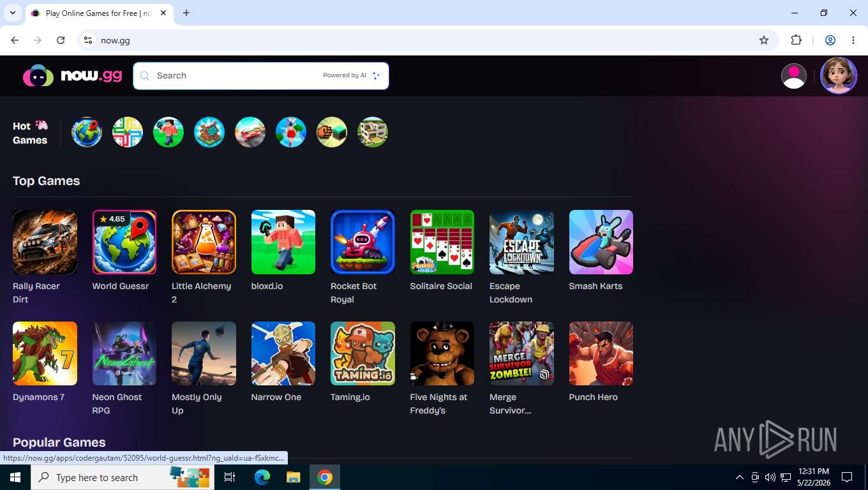Open the bloxd.io game thumbnail
The width and height of the screenshot is (868, 490).
283,242
